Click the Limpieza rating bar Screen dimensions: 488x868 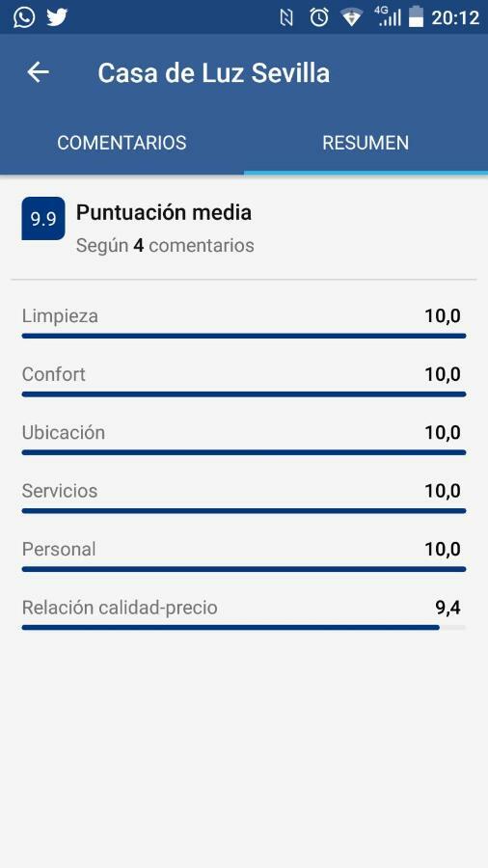point(244,336)
